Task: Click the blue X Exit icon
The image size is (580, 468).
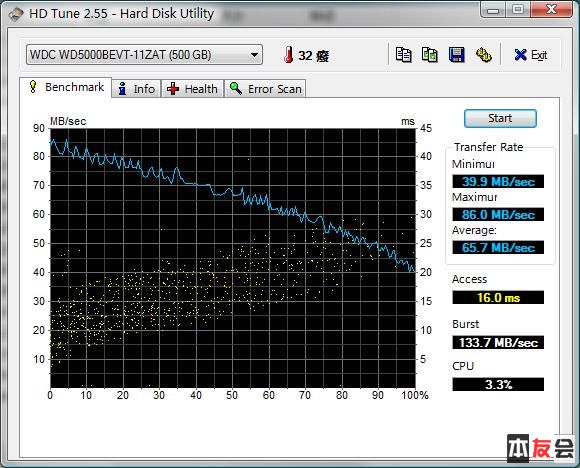Action: coord(520,55)
